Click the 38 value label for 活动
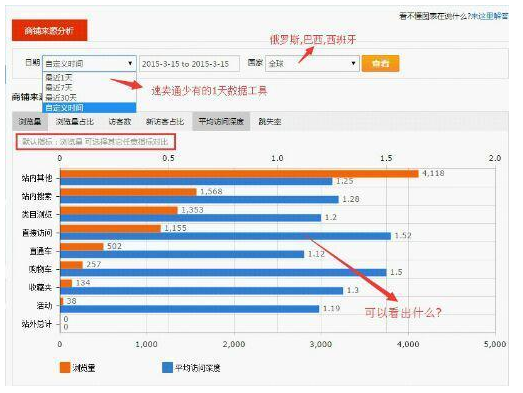Image resolution: width=523 pixels, height=393 pixels. tap(71, 301)
